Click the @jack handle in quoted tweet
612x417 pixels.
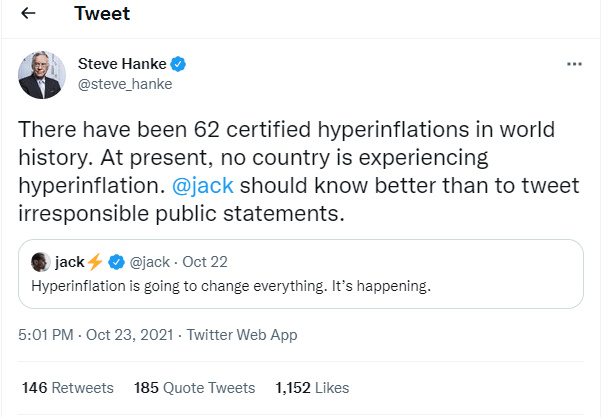150,262
